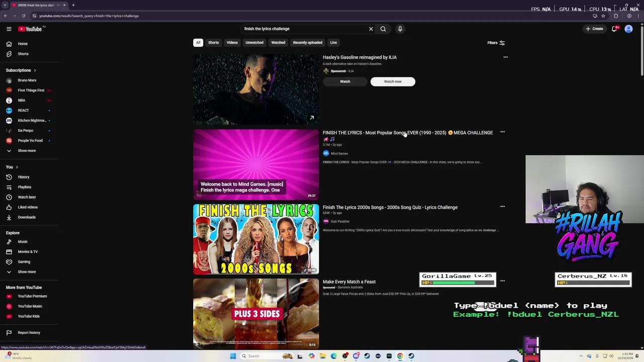This screenshot has width=644, height=362.
Task: Open Movies & TV under Explore
Action: 29,252
